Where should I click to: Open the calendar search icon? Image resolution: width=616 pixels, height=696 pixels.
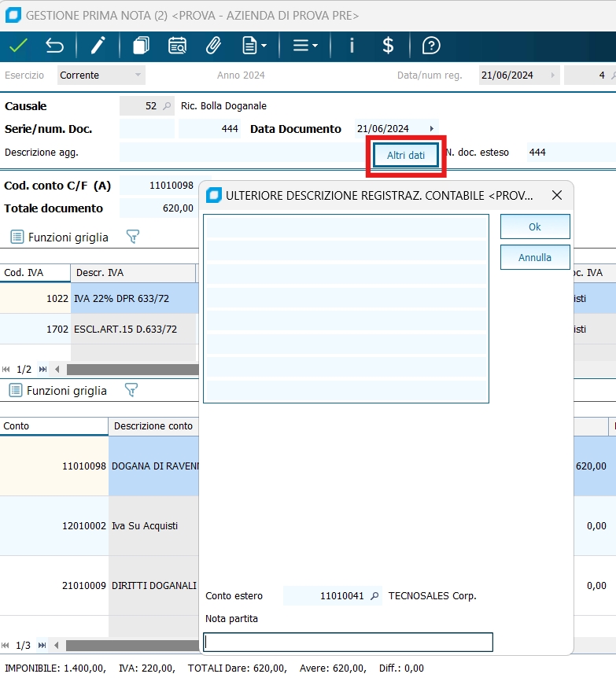click(177, 46)
